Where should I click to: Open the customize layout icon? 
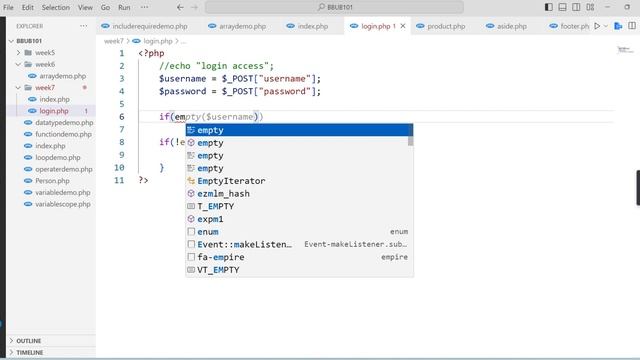coord(590,7)
